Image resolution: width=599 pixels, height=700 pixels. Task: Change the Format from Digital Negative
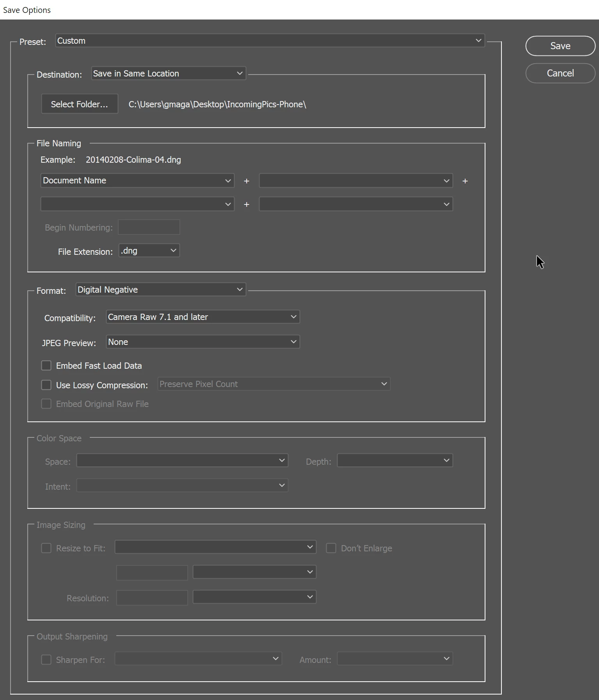pyautogui.click(x=161, y=290)
